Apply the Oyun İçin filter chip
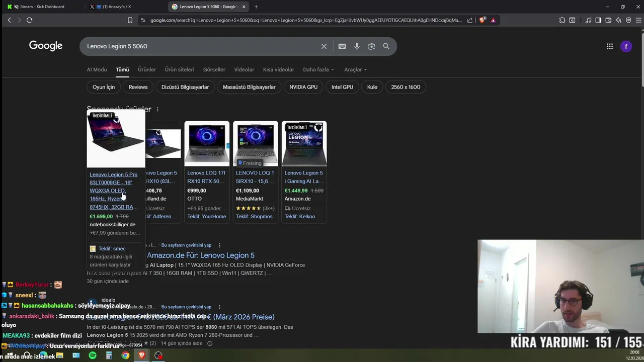This screenshot has height=362, width=644. pyautogui.click(x=104, y=87)
